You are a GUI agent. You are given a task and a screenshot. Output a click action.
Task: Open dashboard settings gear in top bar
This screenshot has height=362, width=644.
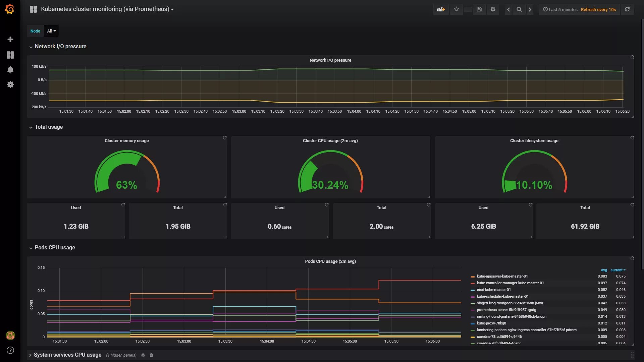[x=493, y=9]
